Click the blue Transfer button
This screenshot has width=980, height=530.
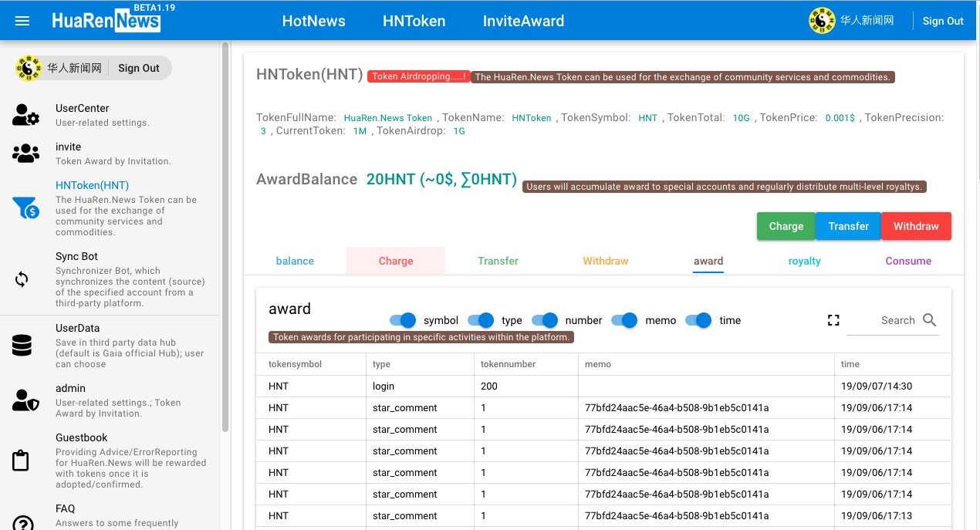(x=849, y=226)
